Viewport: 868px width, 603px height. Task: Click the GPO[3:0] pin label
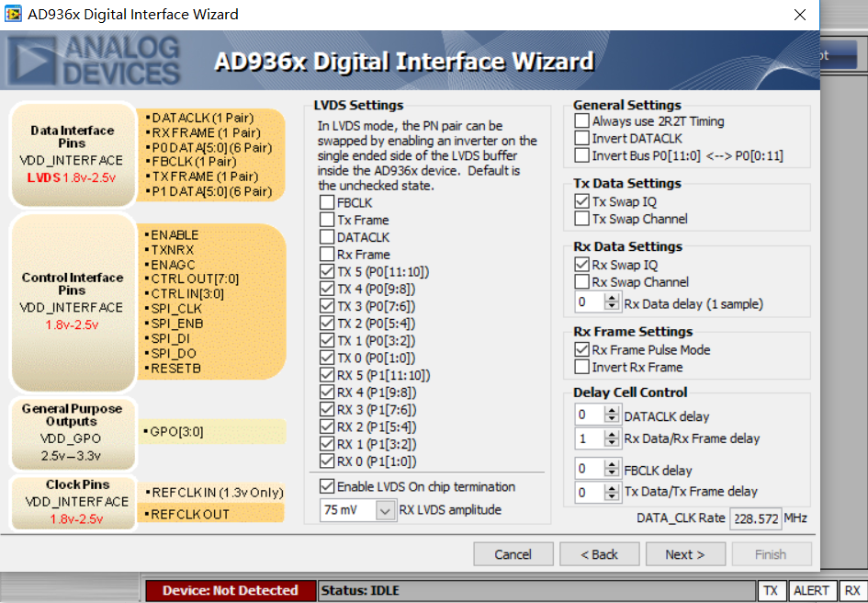coord(176,432)
